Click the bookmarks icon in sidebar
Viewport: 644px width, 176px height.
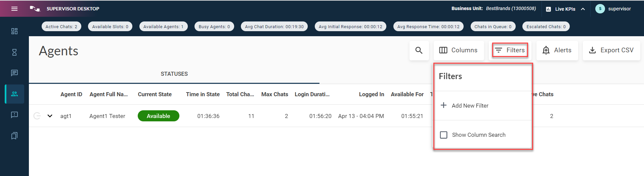[x=14, y=136]
